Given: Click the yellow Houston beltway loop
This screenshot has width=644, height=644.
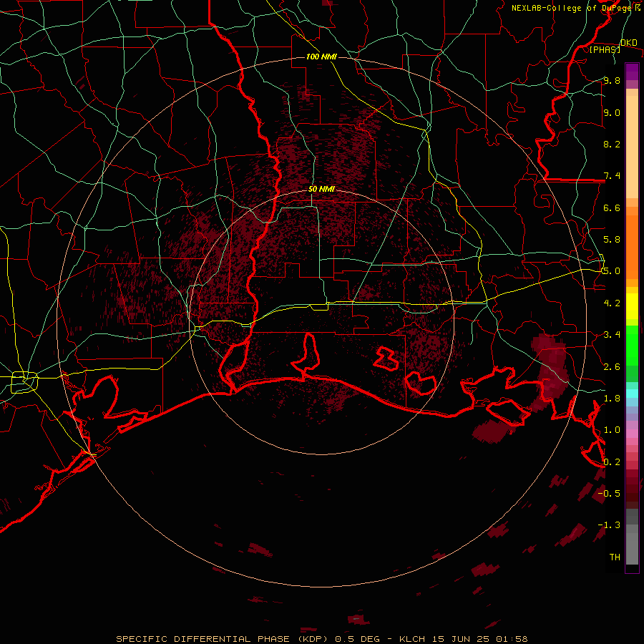Looking at the screenshot, I should pyautogui.click(x=24, y=382).
